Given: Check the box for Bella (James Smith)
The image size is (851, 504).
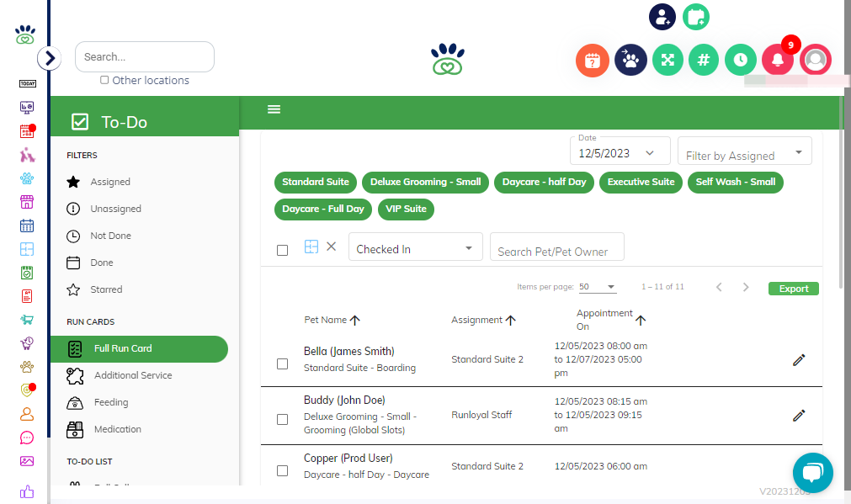Looking at the screenshot, I should [x=282, y=364].
